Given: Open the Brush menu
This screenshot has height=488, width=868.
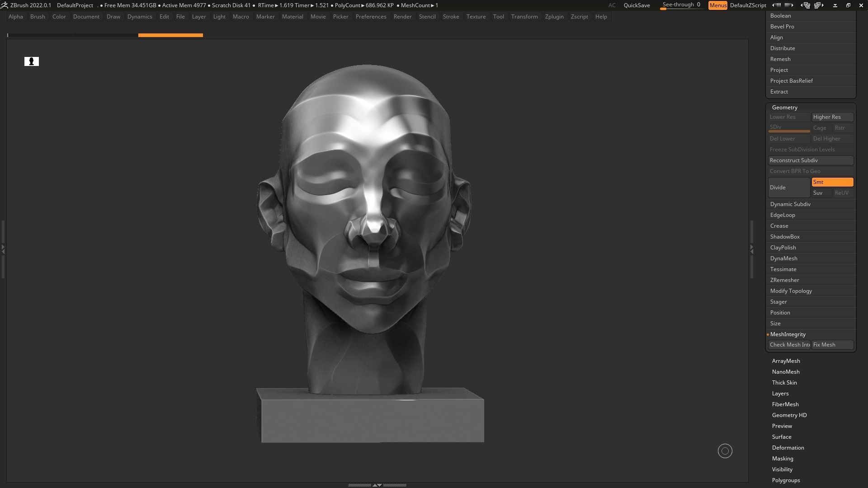Looking at the screenshot, I should click(x=38, y=17).
